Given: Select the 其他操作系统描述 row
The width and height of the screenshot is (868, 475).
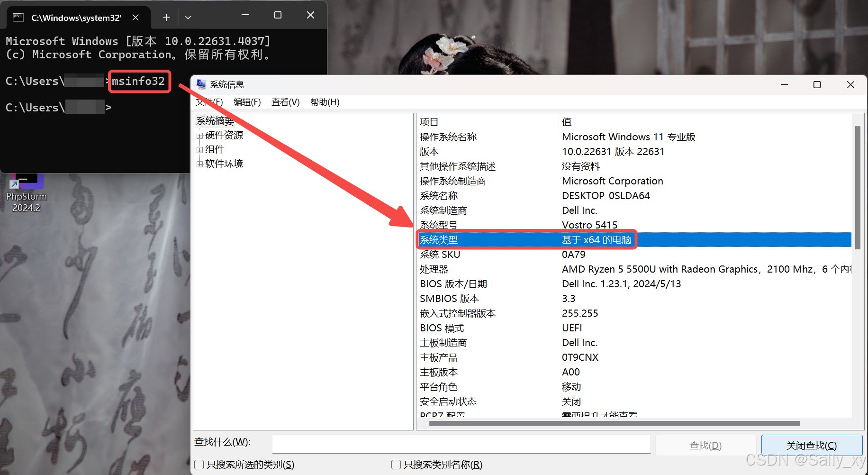Looking at the screenshot, I should pos(634,166).
